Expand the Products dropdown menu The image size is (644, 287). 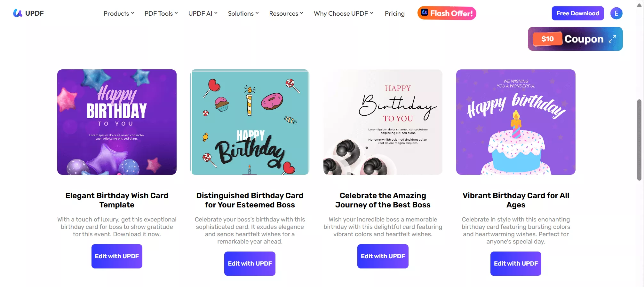[x=119, y=13]
